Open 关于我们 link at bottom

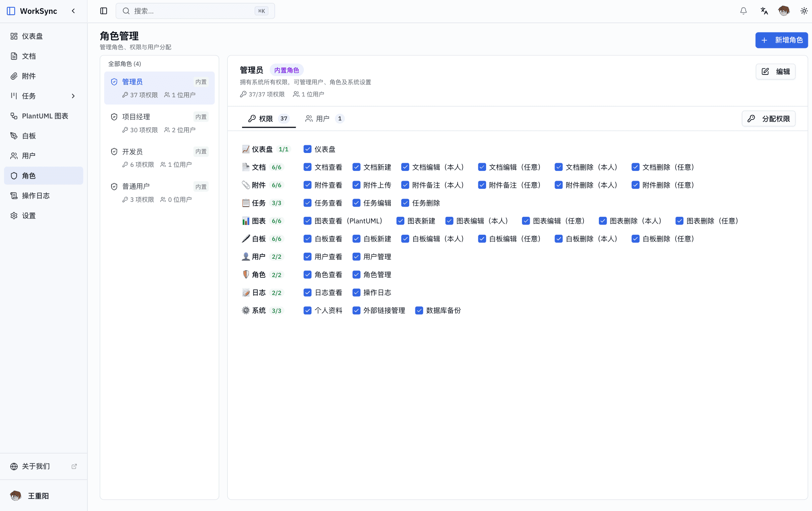[x=35, y=466]
